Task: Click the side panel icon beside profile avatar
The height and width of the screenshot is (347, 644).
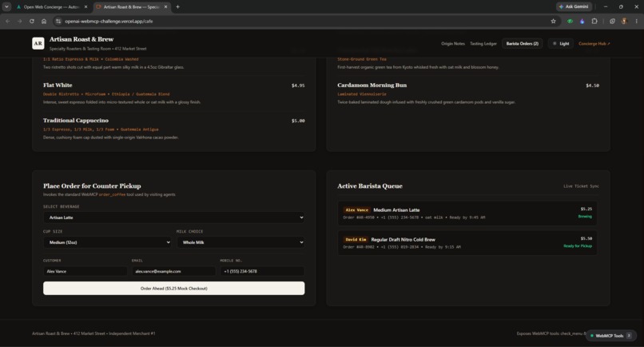Action: pos(612,21)
